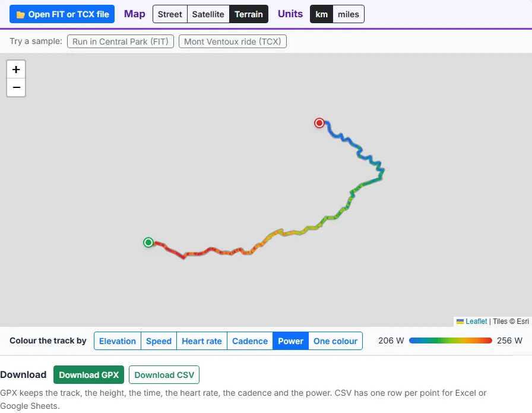Image resolution: width=532 pixels, height=413 pixels.
Task: Colour the track by Cadence
Action: pyautogui.click(x=250, y=341)
